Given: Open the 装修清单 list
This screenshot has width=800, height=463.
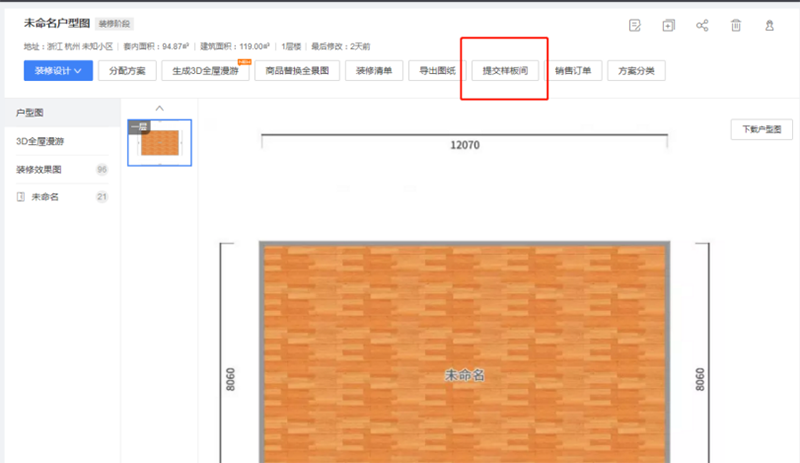Looking at the screenshot, I should 374,70.
